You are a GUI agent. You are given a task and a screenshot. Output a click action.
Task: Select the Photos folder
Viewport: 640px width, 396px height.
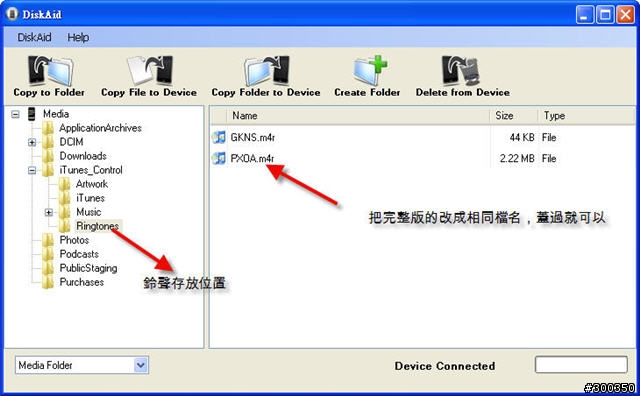pyautogui.click(x=74, y=240)
